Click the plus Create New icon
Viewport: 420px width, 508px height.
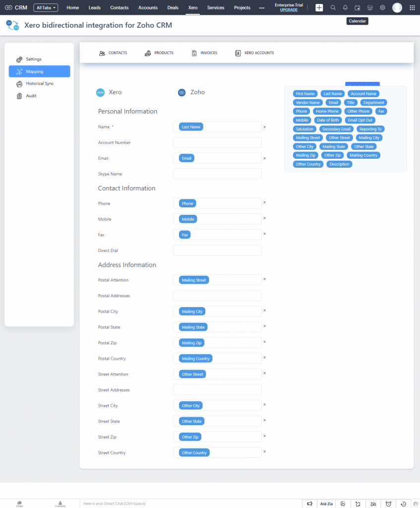coord(319,8)
